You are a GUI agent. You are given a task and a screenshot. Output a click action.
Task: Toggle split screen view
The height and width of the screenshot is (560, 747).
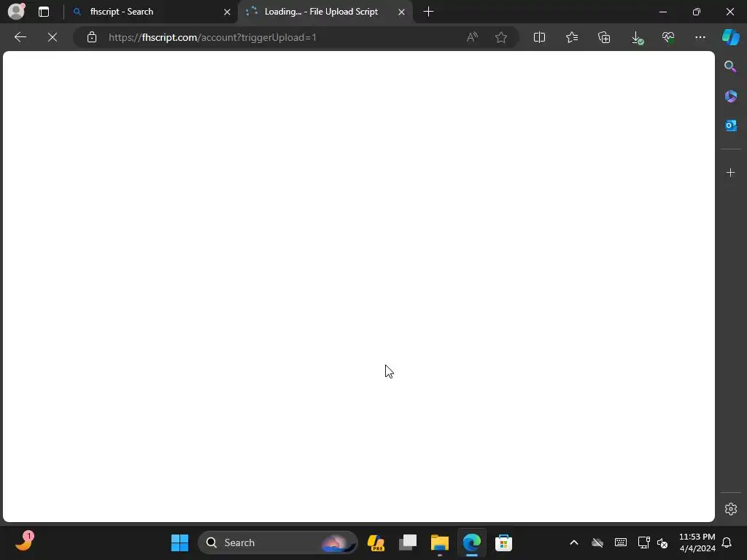coord(539,37)
